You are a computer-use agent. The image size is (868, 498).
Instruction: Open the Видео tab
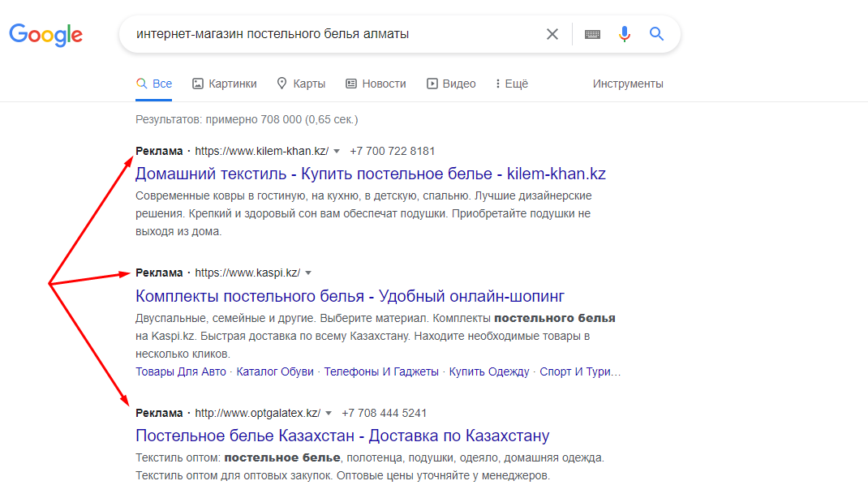(451, 84)
